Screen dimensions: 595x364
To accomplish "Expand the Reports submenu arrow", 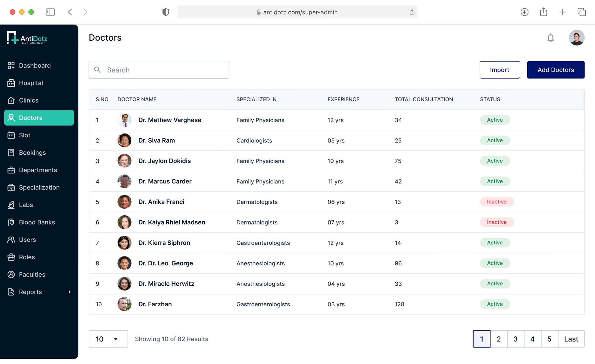I will click(x=69, y=292).
